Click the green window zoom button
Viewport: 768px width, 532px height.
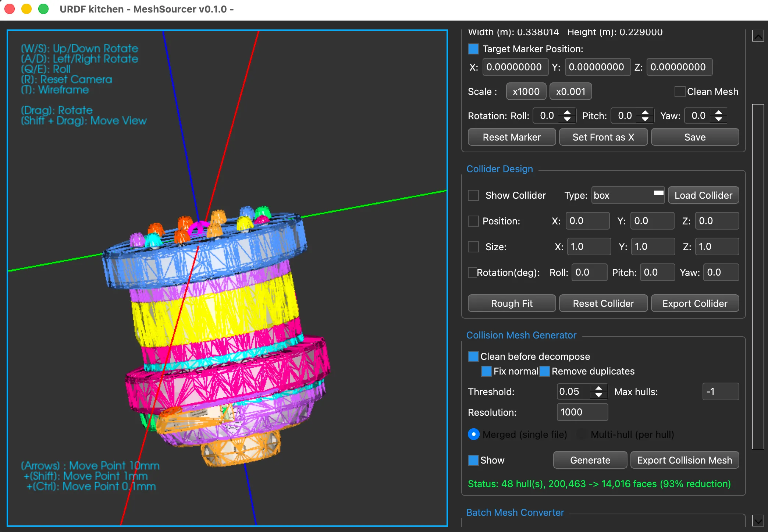click(x=43, y=9)
